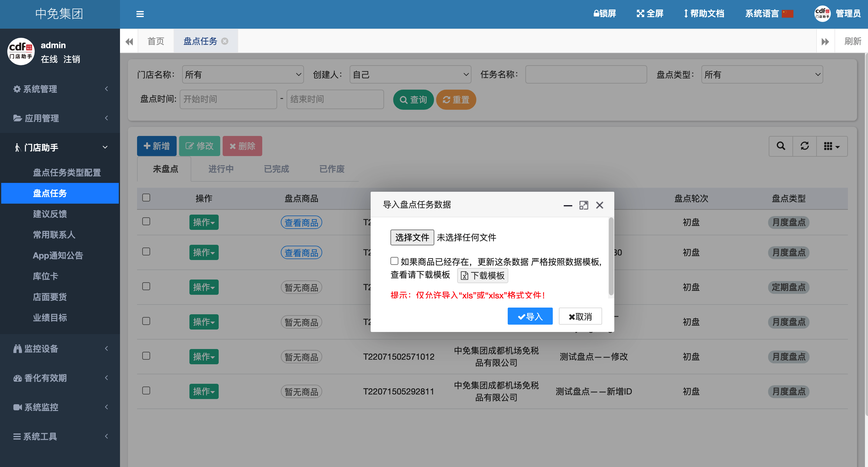Enter fullscreen mode via 全屏 icon
868x467 pixels.
click(640, 13)
